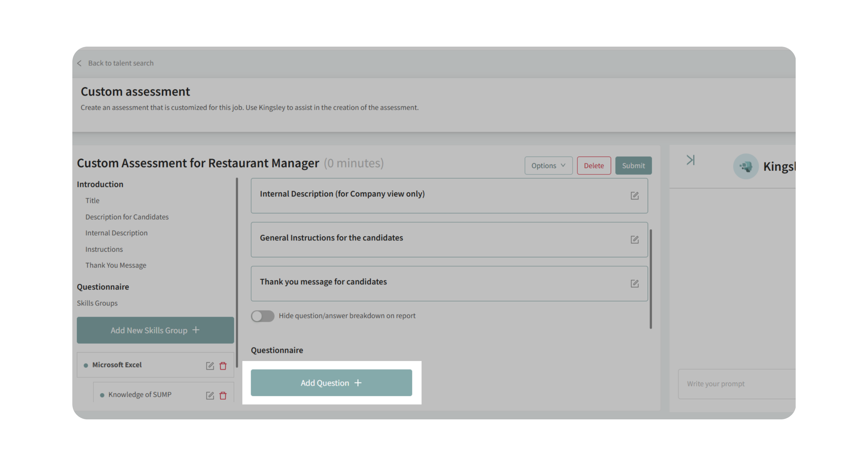Open the Options dropdown
The image size is (868, 466).
pos(548,166)
